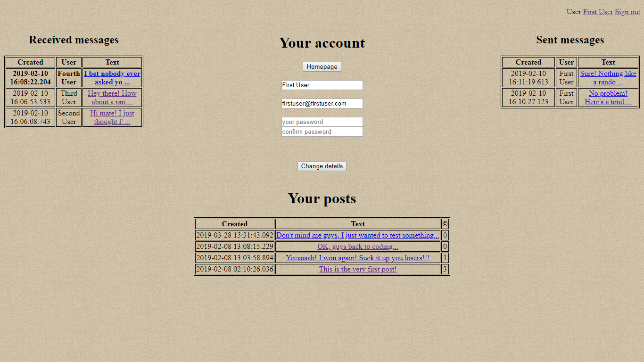The image size is (644, 362).
Task: Open post 'This is the very first post!'
Action: coord(358,269)
